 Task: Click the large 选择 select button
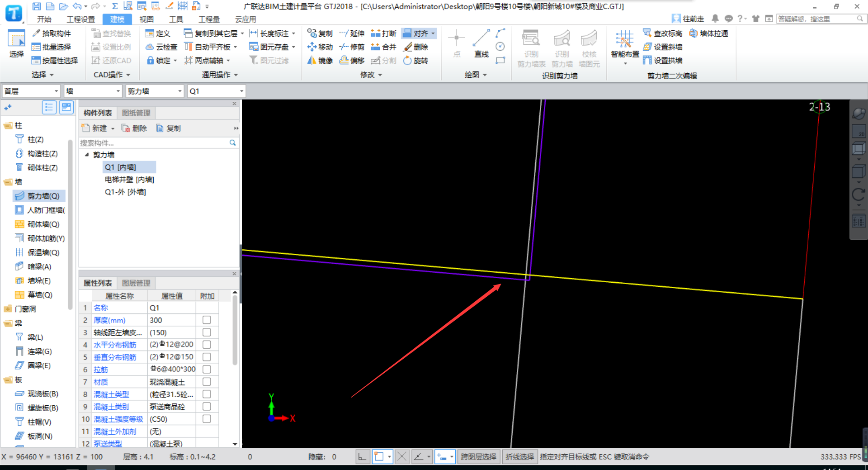point(16,44)
